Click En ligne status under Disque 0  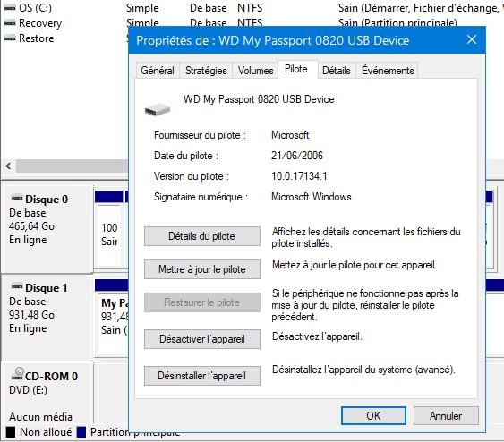coord(28,240)
